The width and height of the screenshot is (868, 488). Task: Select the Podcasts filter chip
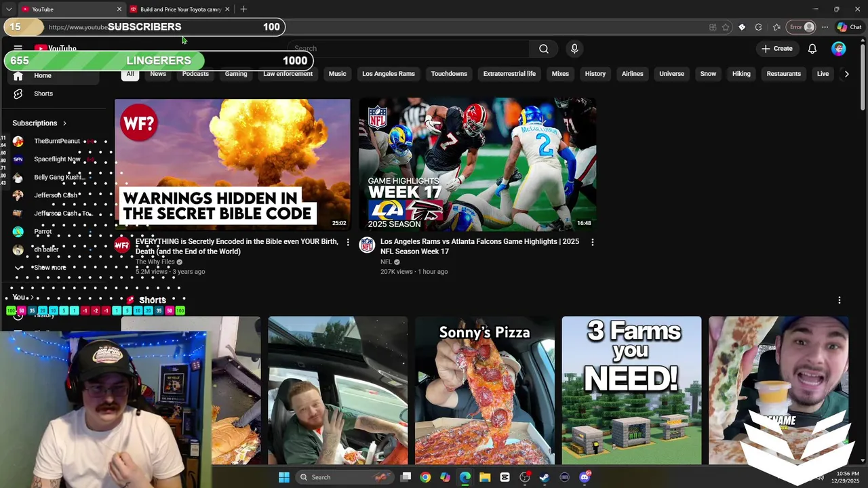pyautogui.click(x=195, y=74)
